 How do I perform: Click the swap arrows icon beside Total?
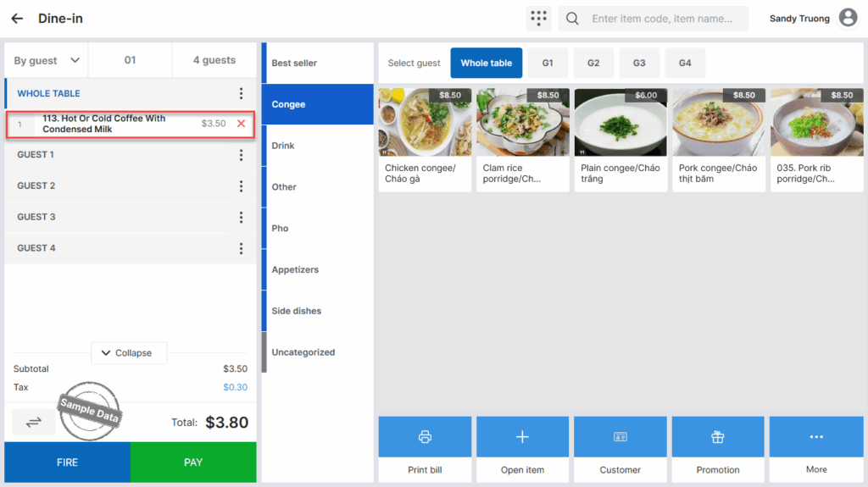click(x=34, y=422)
